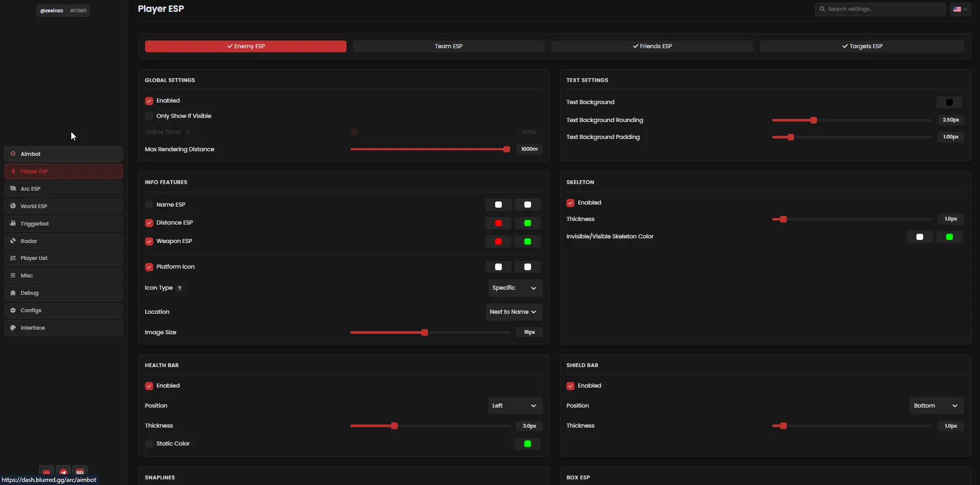
Task: Expand the Health Bar Position dropdown
Action: click(514, 406)
